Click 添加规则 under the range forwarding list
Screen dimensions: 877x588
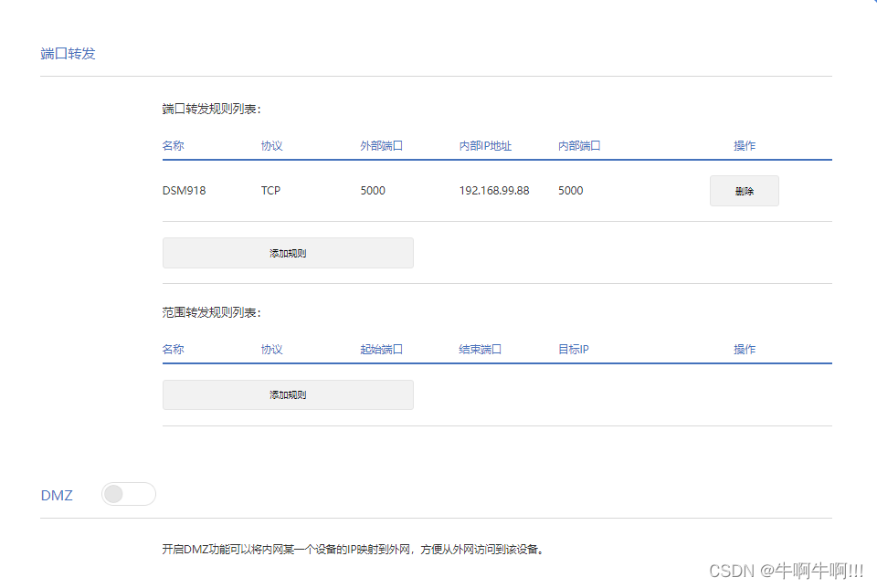pyautogui.click(x=288, y=394)
